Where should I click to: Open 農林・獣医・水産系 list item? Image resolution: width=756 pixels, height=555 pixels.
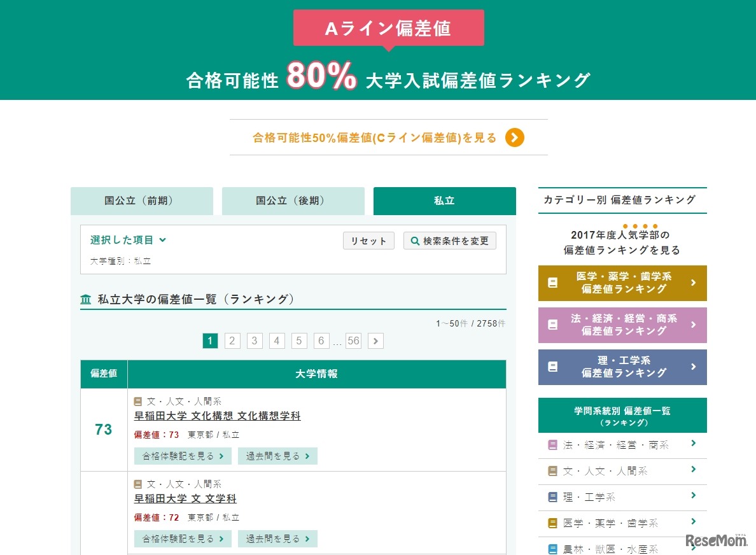pos(622,547)
